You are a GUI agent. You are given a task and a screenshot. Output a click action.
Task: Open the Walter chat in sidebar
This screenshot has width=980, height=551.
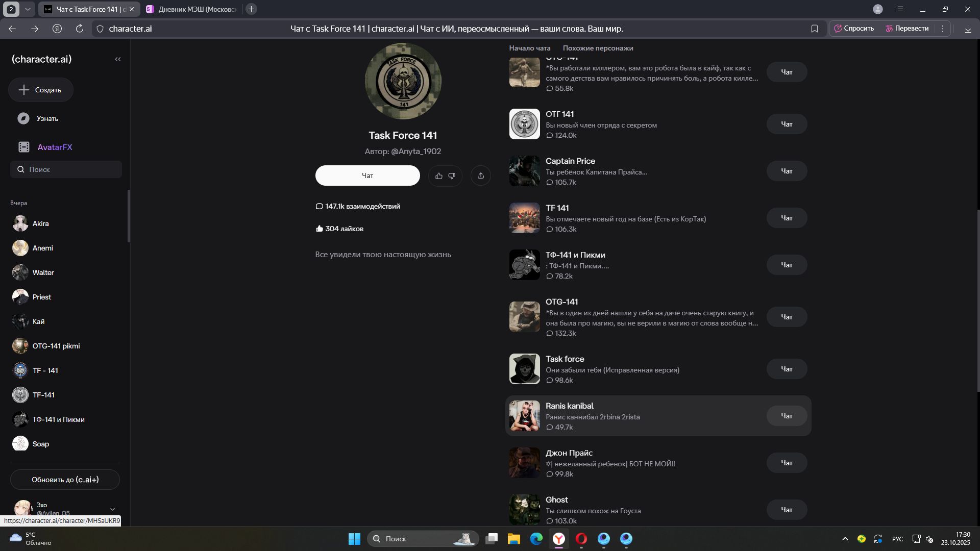pos(65,272)
